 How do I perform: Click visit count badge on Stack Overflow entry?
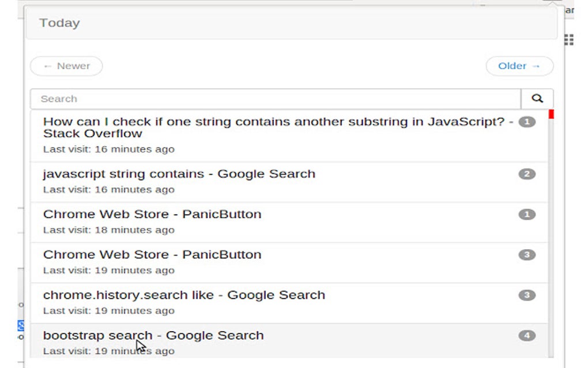[x=527, y=122]
